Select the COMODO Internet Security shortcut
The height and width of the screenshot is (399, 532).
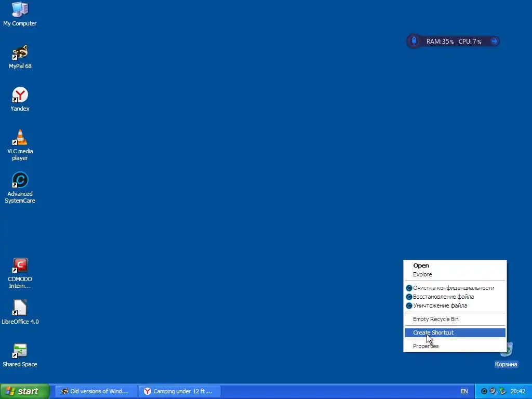(20, 273)
